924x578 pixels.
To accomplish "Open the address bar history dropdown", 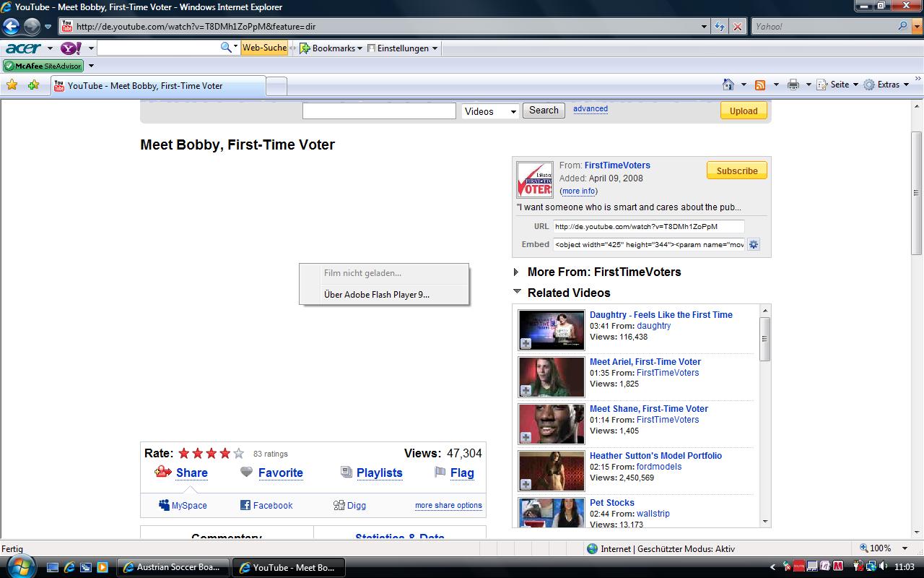I will pyautogui.click(x=705, y=27).
